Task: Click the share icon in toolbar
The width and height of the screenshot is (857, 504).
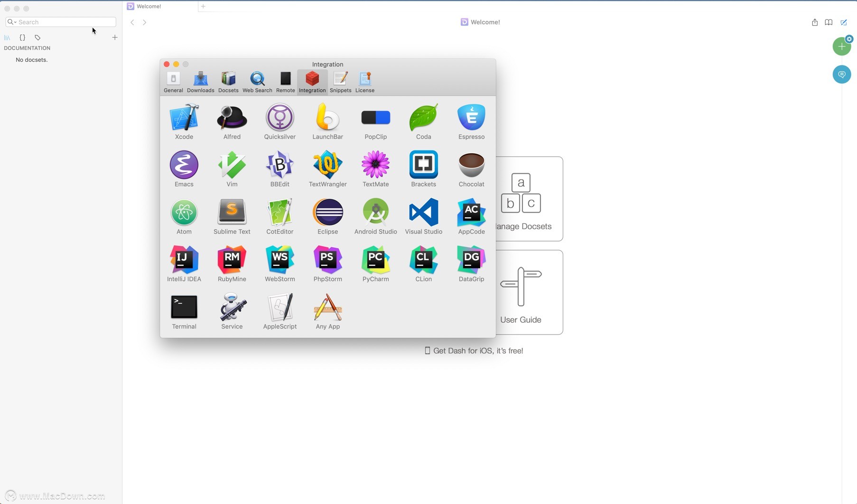Action: click(x=815, y=22)
